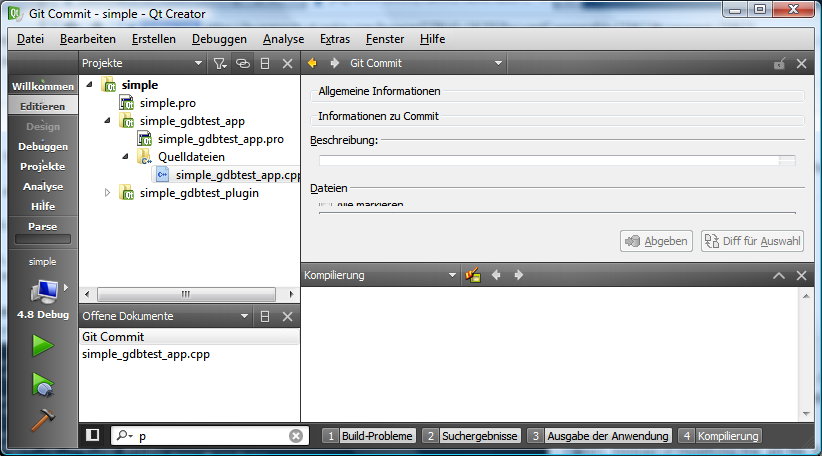Toggle the sidebar visibility button
The image size is (822, 456).
(x=93, y=435)
